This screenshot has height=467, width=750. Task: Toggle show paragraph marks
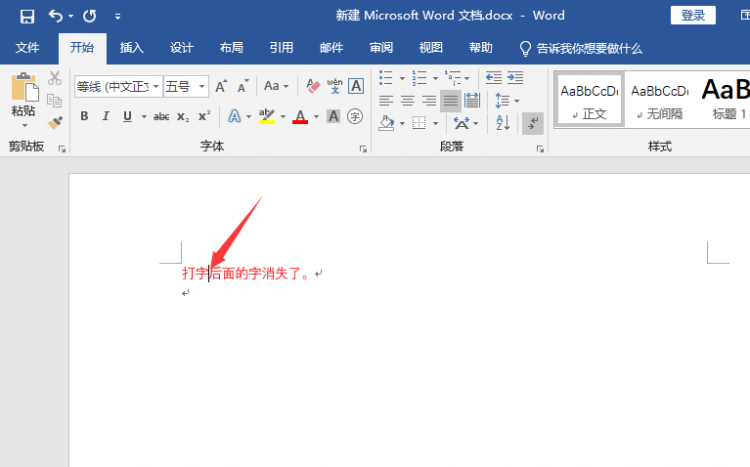pos(532,123)
